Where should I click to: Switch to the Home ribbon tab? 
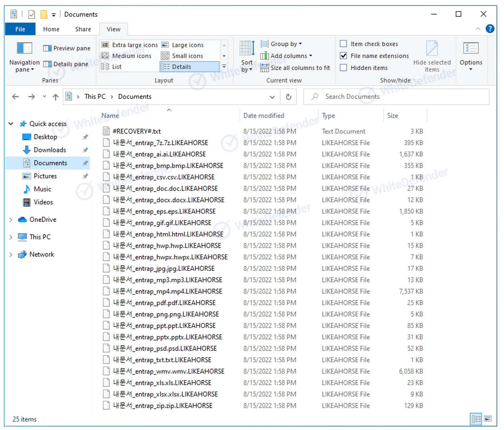pyautogui.click(x=51, y=29)
